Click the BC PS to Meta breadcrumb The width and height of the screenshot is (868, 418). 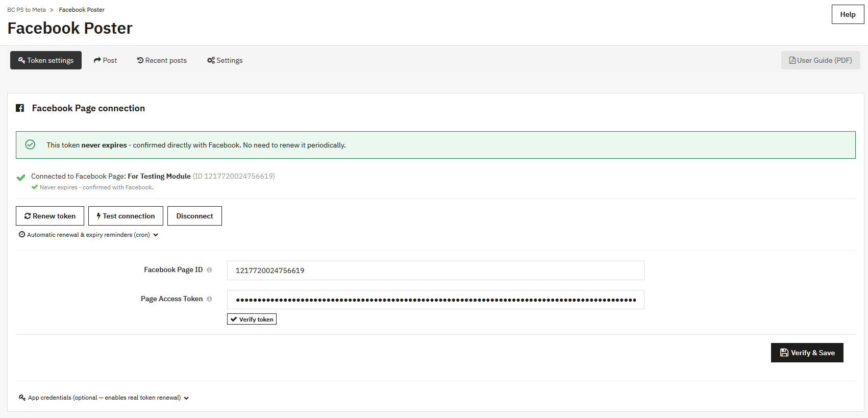[x=27, y=10]
